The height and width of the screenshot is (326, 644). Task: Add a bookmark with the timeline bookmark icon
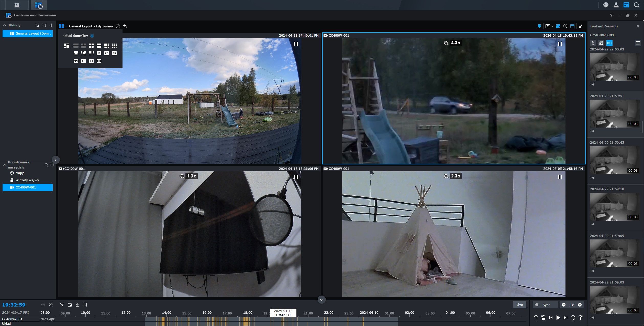click(85, 304)
